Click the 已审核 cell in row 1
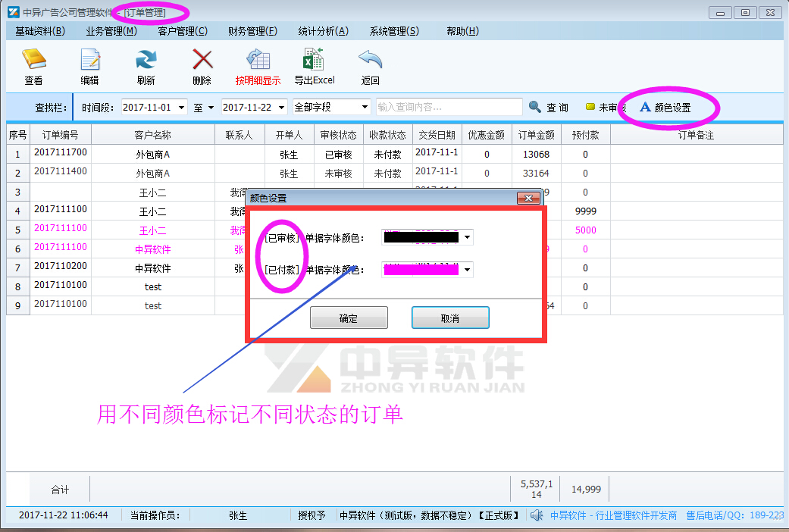789x532 pixels. coord(339,155)
